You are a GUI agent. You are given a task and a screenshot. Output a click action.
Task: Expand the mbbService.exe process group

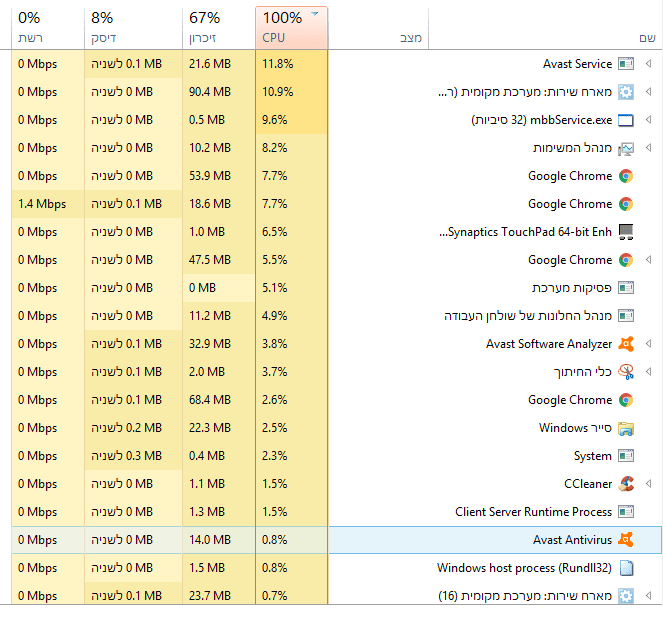pos(648,120)
